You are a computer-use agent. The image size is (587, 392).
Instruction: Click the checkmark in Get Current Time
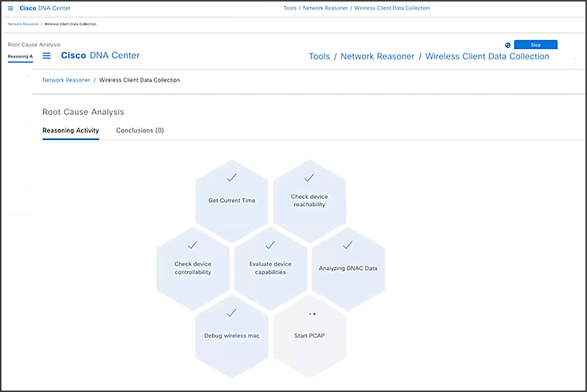point(231,177)
